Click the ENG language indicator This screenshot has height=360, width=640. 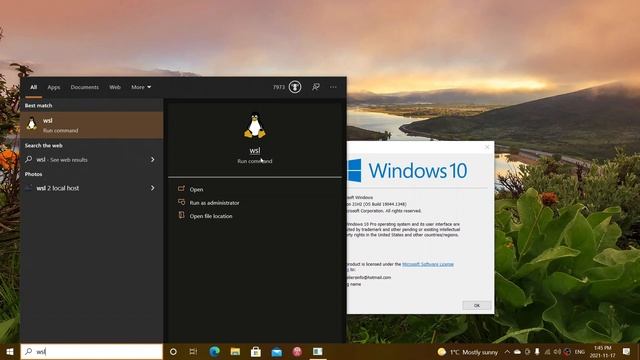click(x=580, y=351)
